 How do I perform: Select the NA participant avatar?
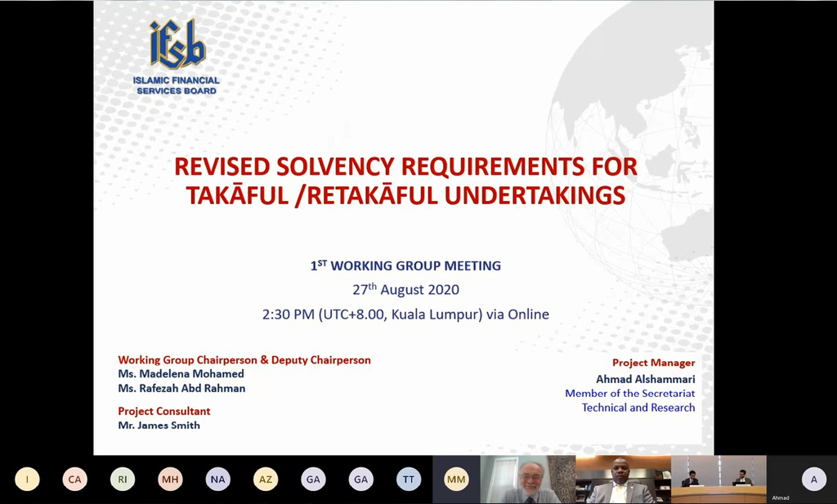point(217,479)
